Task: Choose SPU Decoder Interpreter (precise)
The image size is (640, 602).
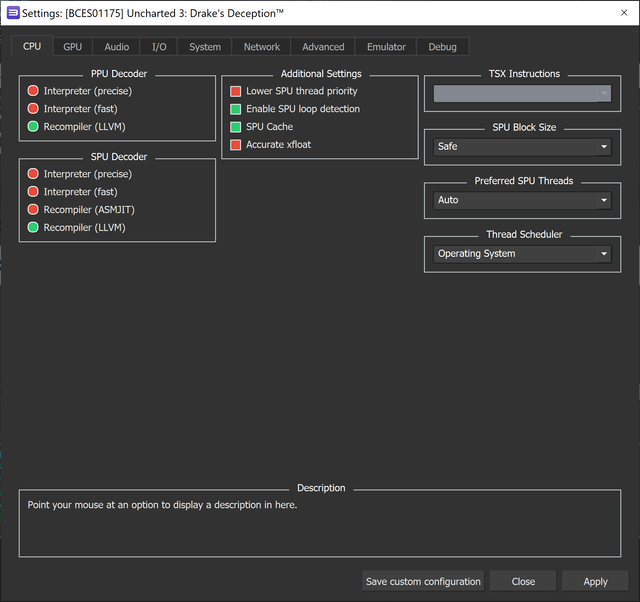Action: pyautogui.click(x=80, y=174)
